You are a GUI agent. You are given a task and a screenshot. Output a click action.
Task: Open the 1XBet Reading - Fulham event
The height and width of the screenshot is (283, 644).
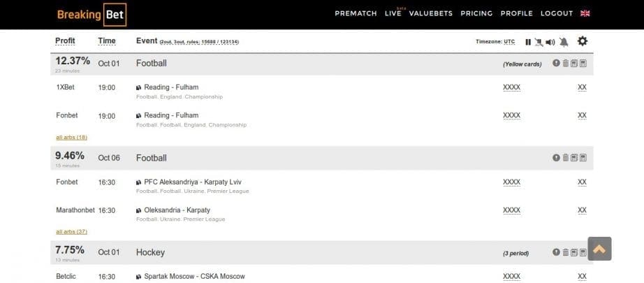click(x=171, y=87)
